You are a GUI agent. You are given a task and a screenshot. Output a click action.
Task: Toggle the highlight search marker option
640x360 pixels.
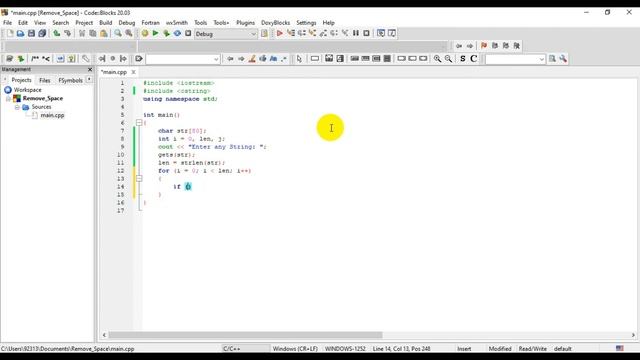[x=252, y=59]
